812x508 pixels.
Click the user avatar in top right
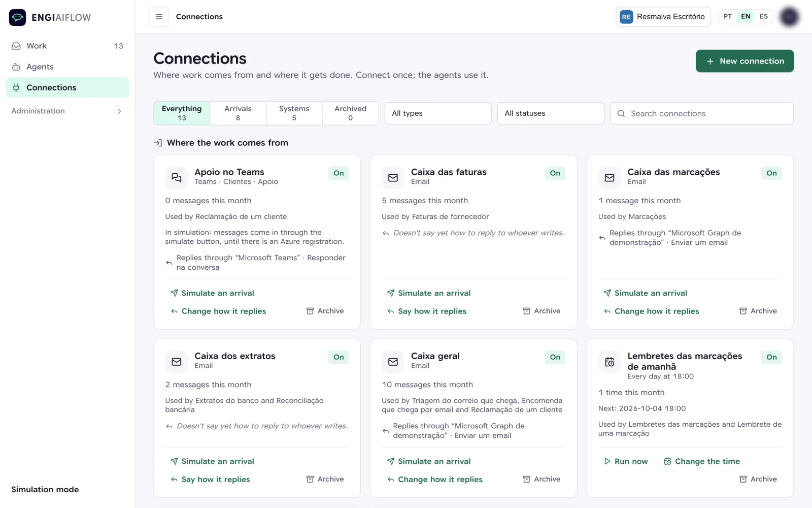tap(789, 17)
